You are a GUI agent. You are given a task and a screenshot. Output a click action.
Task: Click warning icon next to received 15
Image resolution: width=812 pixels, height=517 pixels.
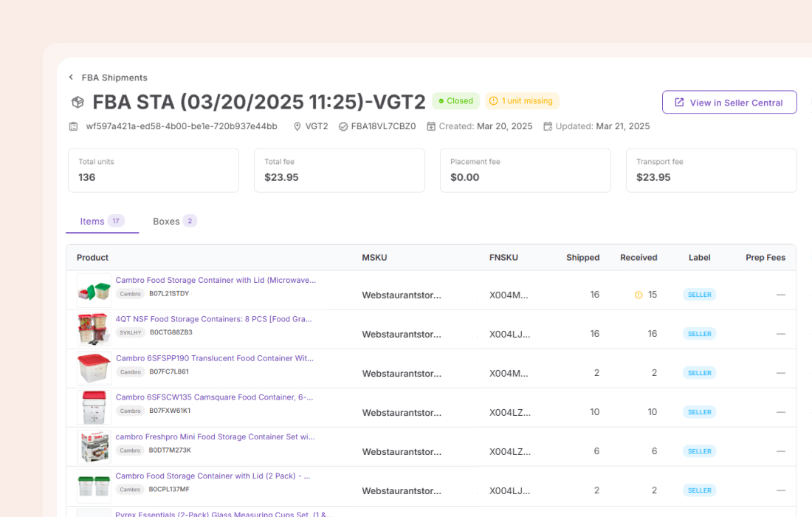[639, 295]
